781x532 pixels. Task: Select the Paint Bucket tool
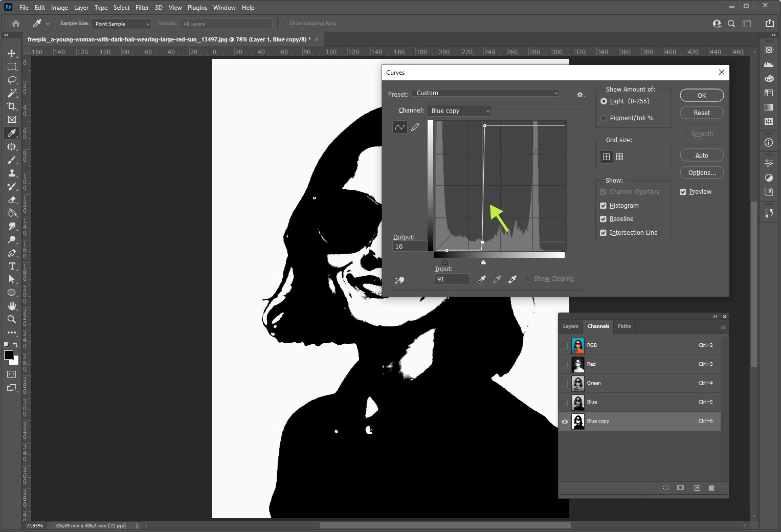click(12, 213)
